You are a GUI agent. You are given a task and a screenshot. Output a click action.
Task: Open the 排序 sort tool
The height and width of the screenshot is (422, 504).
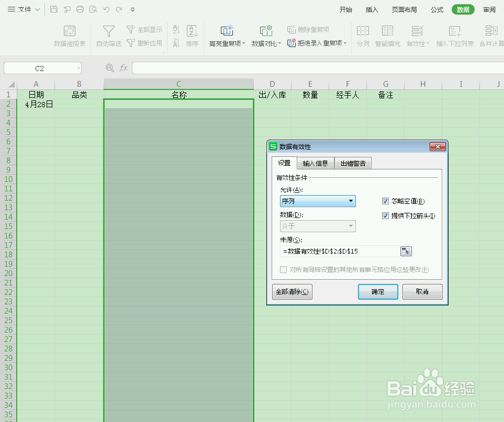(192, 36)
